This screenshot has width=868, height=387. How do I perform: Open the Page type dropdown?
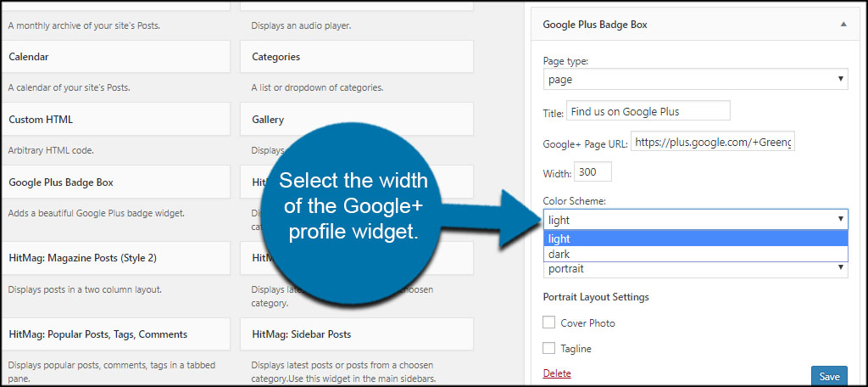(695, 79)
